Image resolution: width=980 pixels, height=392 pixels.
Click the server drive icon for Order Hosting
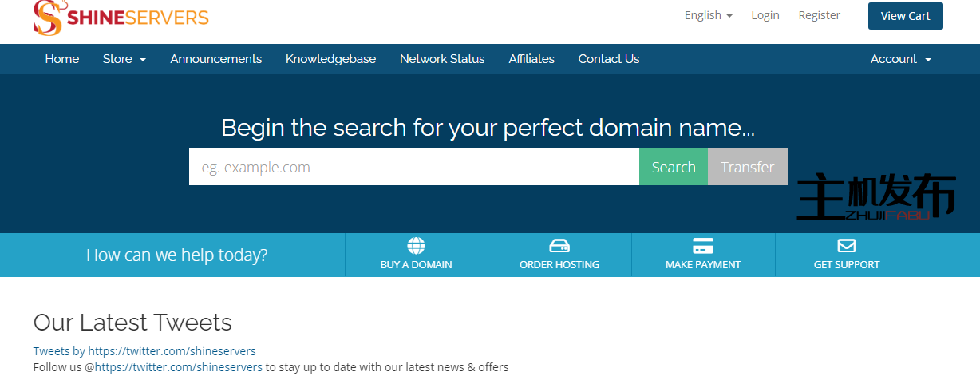click(x=559, y=246)
